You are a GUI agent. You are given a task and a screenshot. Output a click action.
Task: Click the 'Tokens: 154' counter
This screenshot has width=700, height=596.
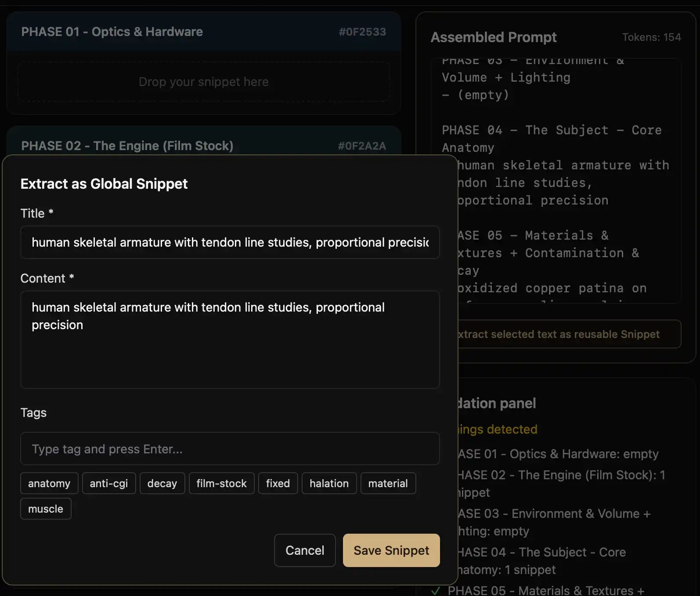pyautogui.click(x=651, y=37)
